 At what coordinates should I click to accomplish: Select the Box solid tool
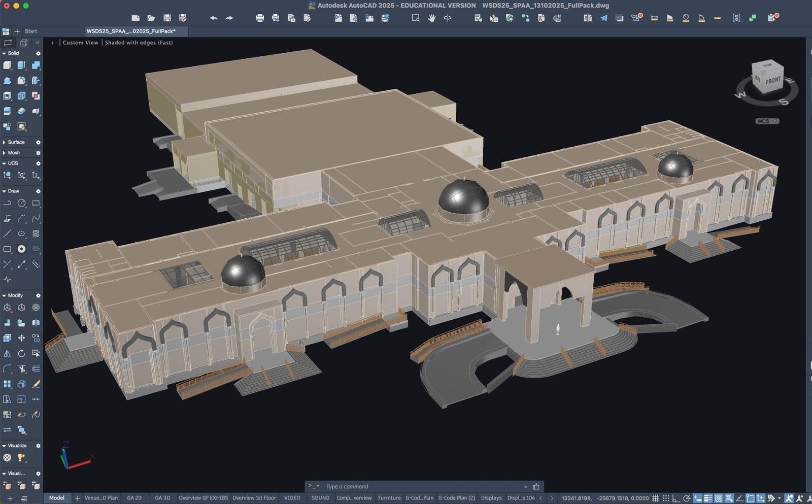coord(7,65)
